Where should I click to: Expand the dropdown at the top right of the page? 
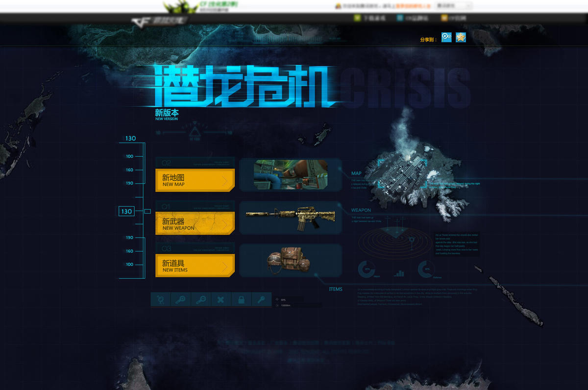tap(454, 6)
